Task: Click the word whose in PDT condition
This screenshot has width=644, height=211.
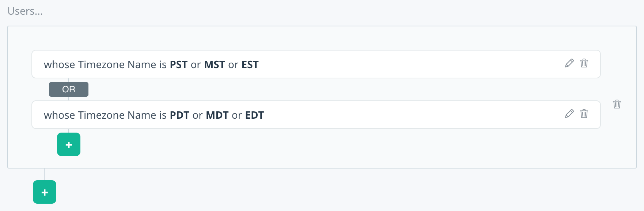Action: pos(59,115)
